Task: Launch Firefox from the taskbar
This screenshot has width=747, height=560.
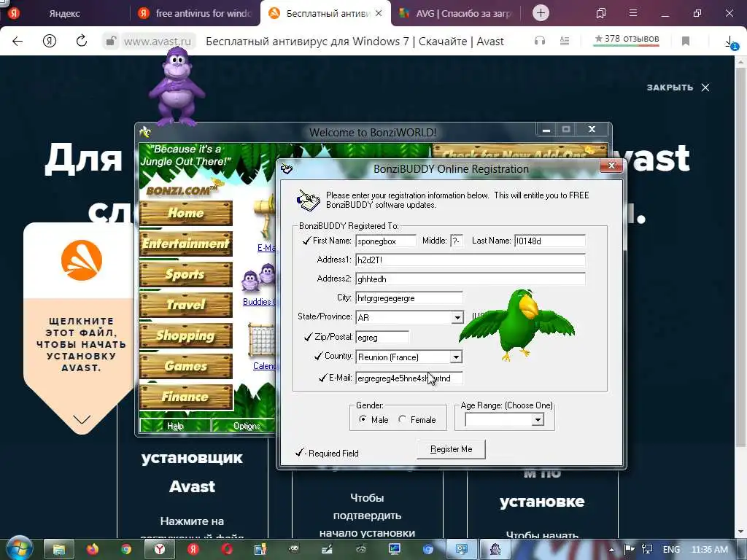Action: [x=93, y=550]
